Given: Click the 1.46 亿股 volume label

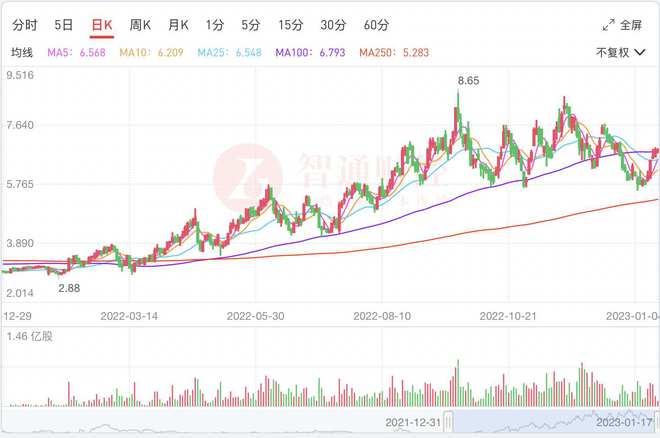Looking at the screenshot, I should tap(29, 336).
